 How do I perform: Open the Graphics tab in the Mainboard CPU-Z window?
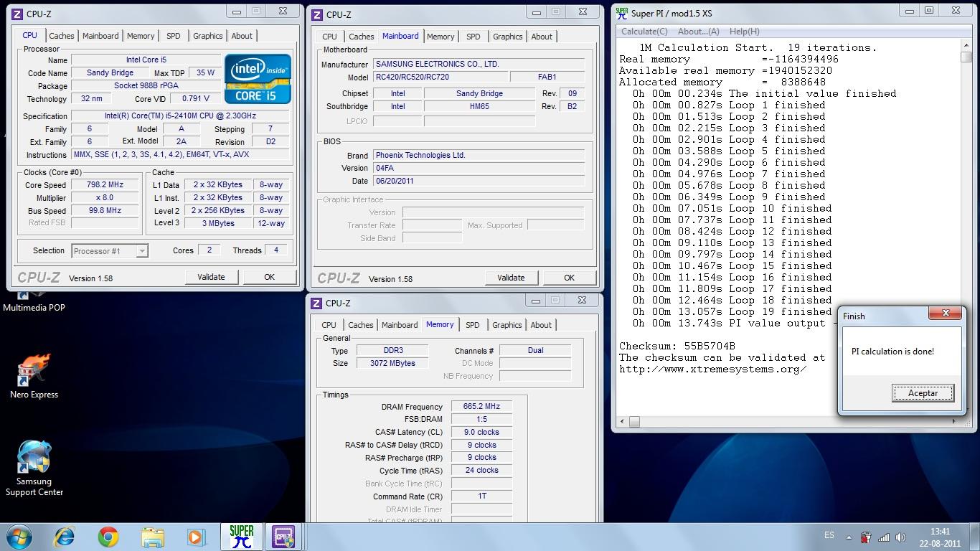tap(508, 37)
